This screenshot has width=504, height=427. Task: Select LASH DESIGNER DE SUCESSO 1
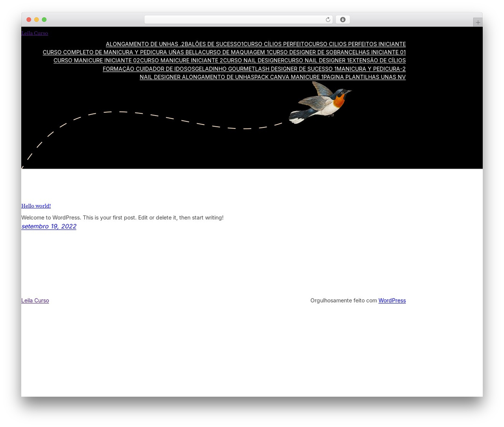click(x=296, y=69)
